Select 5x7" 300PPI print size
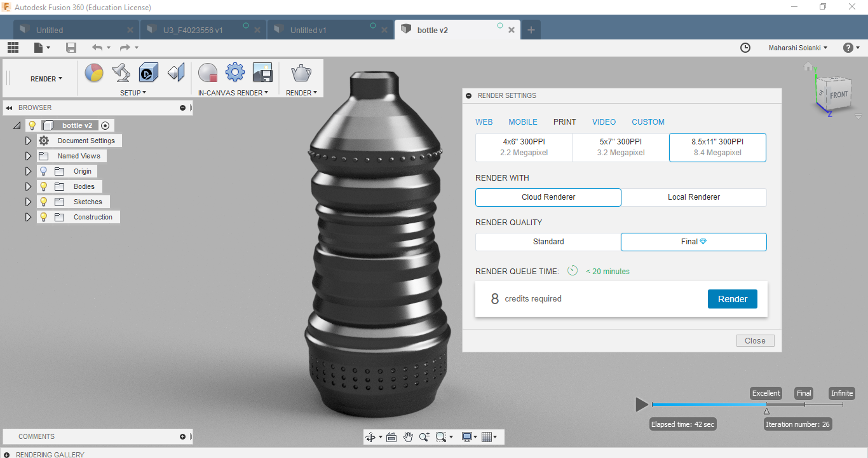868x458 pixels. click(x=621, y=148)
